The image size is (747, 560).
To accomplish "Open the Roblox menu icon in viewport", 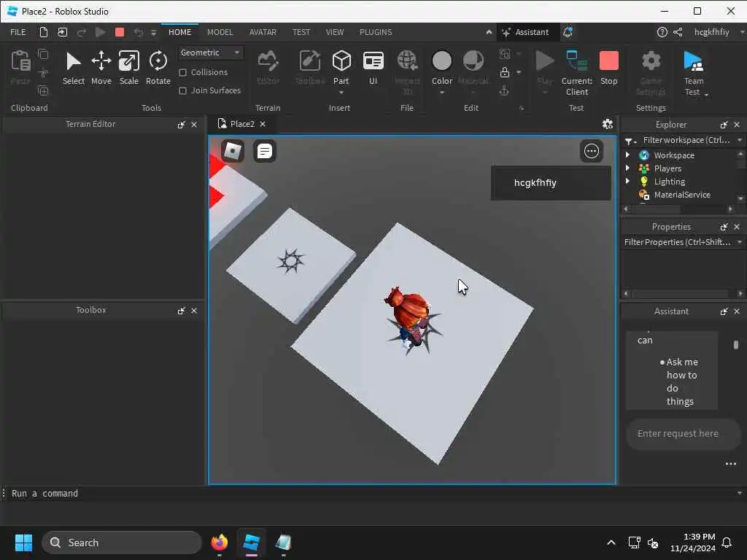I will coord(233,151).
